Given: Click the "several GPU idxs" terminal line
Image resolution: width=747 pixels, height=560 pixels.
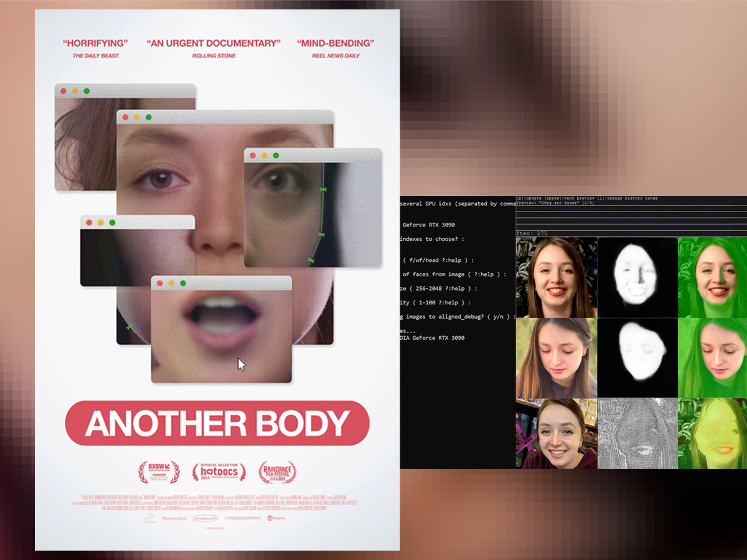Looking at the screenshot, I should coord(458,204).
